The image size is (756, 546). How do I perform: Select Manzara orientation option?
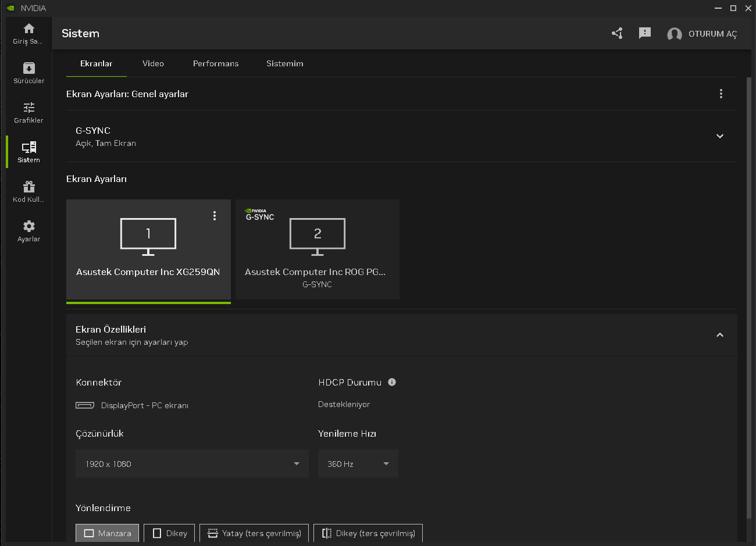pos(108,533)
